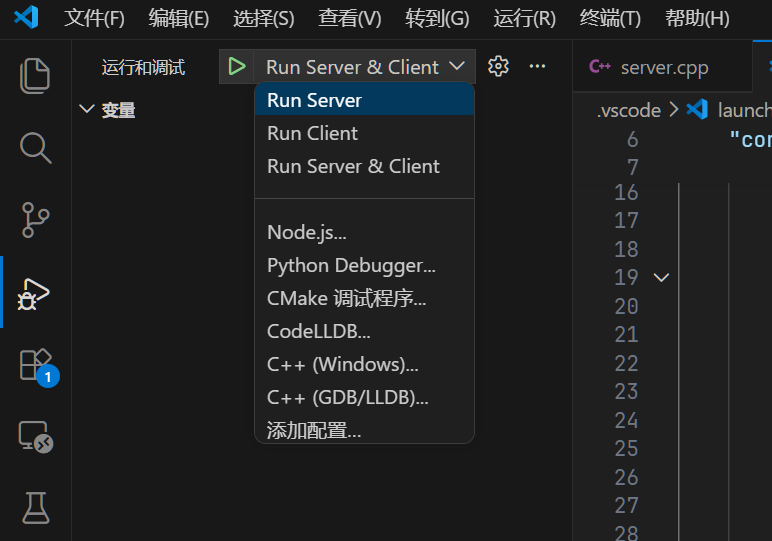
Task: Open the 编辑(E) menu
Action: [x=179, y=18]
